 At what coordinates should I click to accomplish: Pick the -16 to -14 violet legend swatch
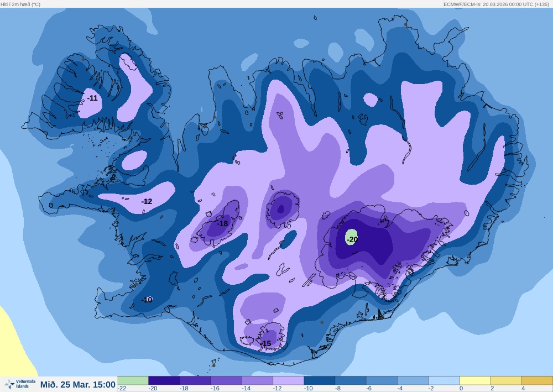(226, 380)
